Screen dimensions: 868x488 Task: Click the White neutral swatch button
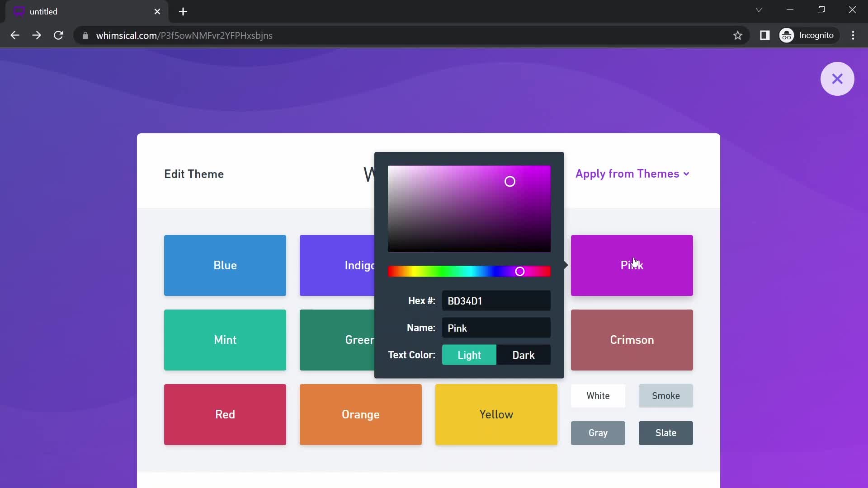(598, 395)
